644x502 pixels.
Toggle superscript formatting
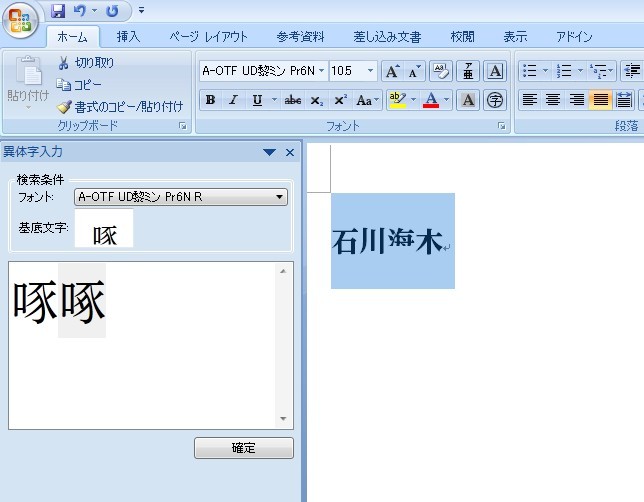pos(340,100)
